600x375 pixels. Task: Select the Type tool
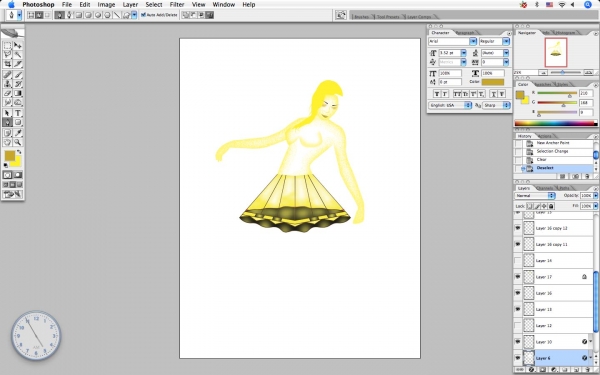tap(18, 113)
